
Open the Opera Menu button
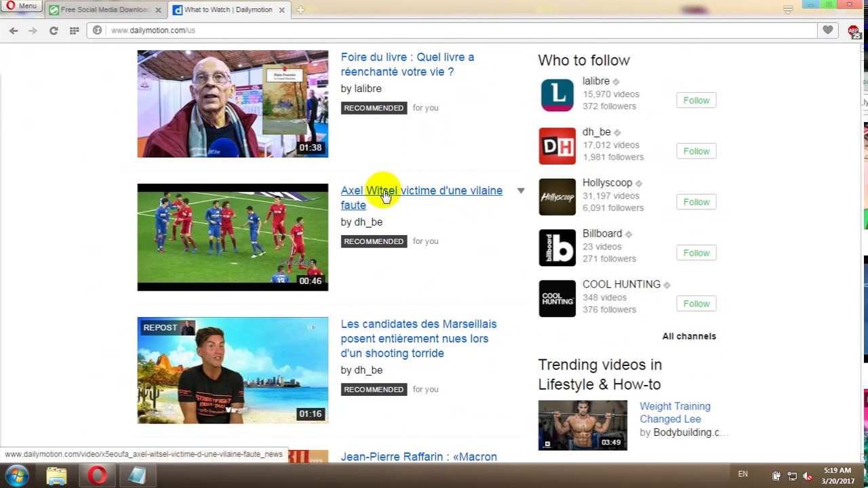tap(21, 6)
